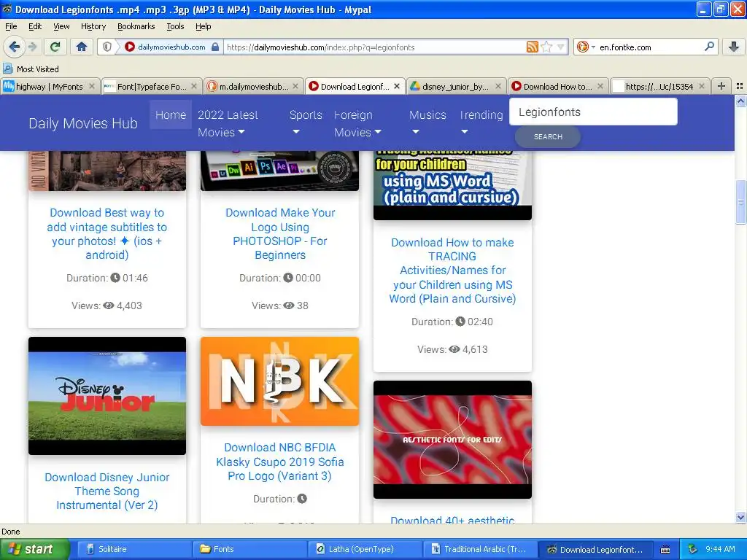Click the Legionfonts search input field
The width and height of the screenshot is (747, 560).
point(593,112)
